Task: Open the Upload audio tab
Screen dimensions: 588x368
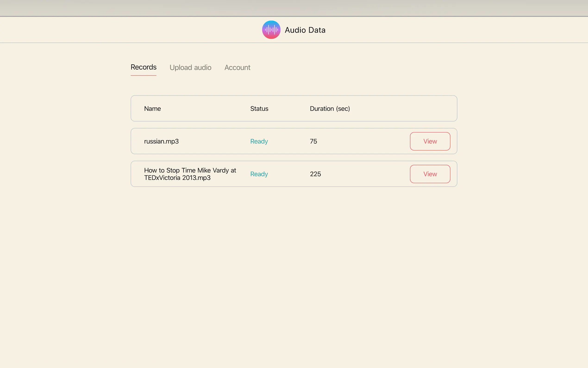Action: [190, 67]
